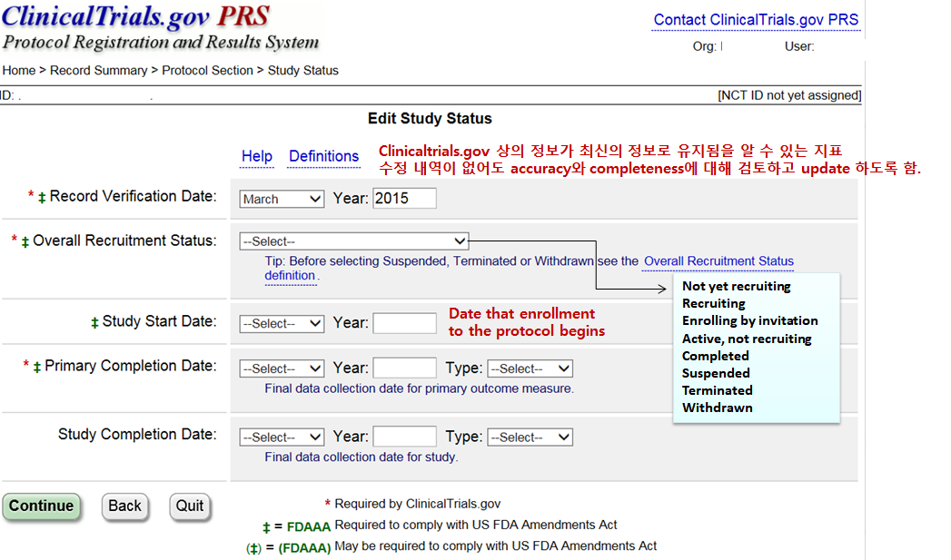Screen dimensions: 951x560
Task: Expand the Overall Recruitment Status dropdown
Action: [x=353, y=241]
